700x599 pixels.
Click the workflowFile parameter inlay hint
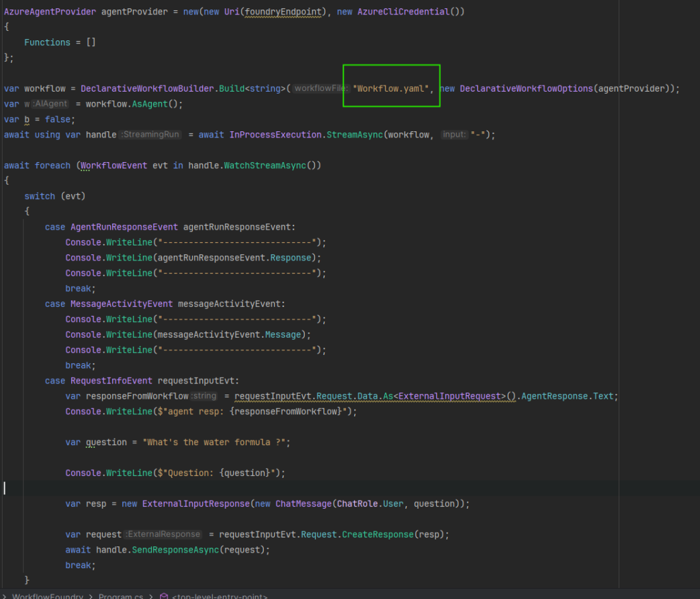(x=321, y=89)
